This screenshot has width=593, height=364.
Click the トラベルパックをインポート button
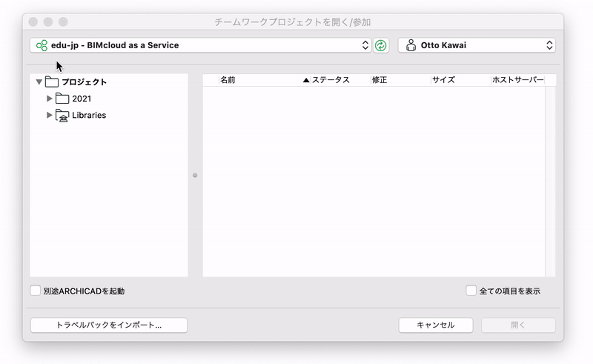click(x=109, y=325)
